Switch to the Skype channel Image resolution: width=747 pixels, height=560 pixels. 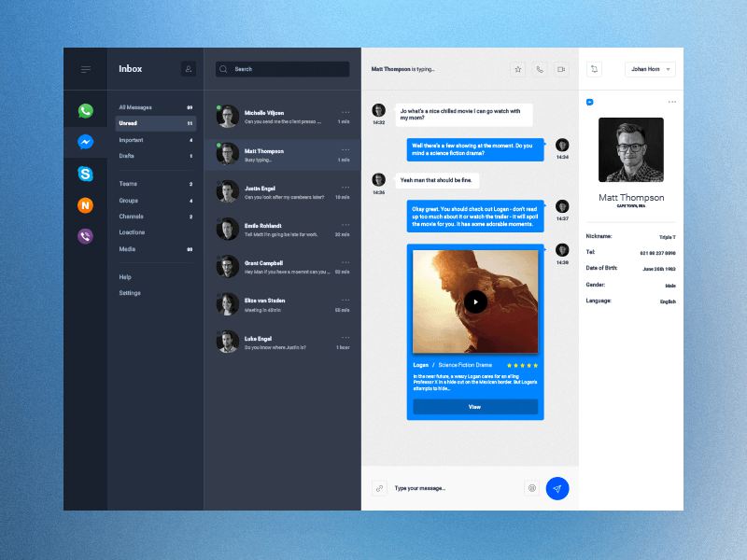(x=85, y=174)
